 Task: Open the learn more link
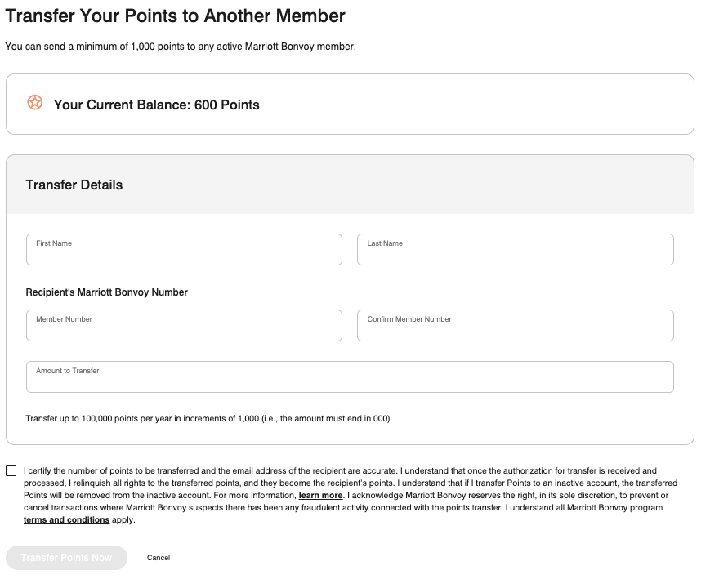321,495
